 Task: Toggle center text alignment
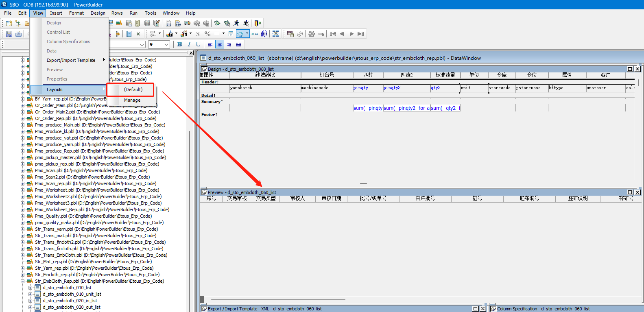click(x=220, y=44)
